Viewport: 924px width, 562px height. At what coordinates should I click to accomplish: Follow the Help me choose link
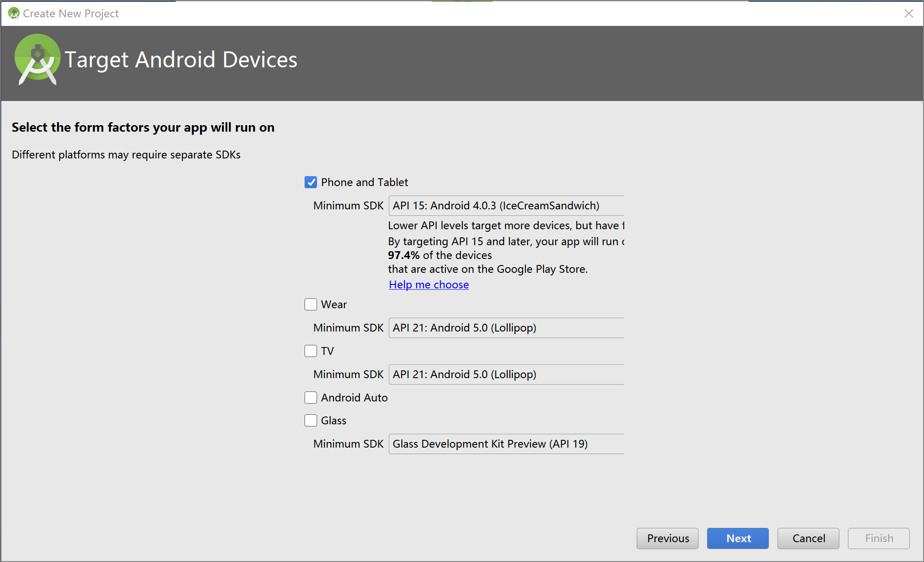point(429,284)
